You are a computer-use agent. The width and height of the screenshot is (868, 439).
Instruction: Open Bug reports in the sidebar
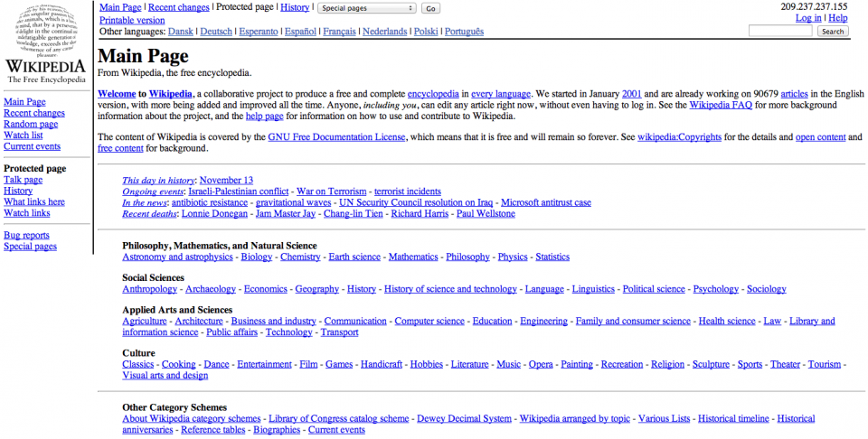coord(26,236)
